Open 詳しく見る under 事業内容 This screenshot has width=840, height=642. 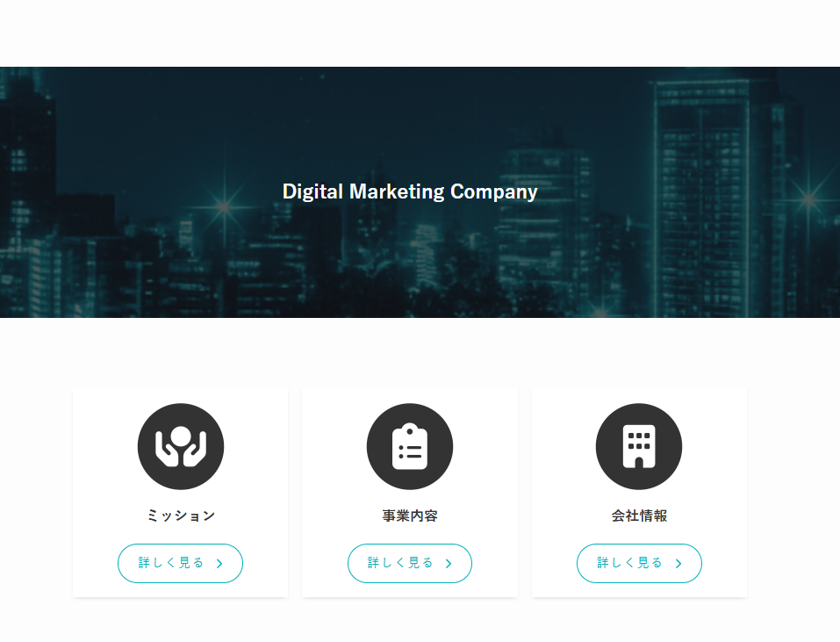pos(410,563)
